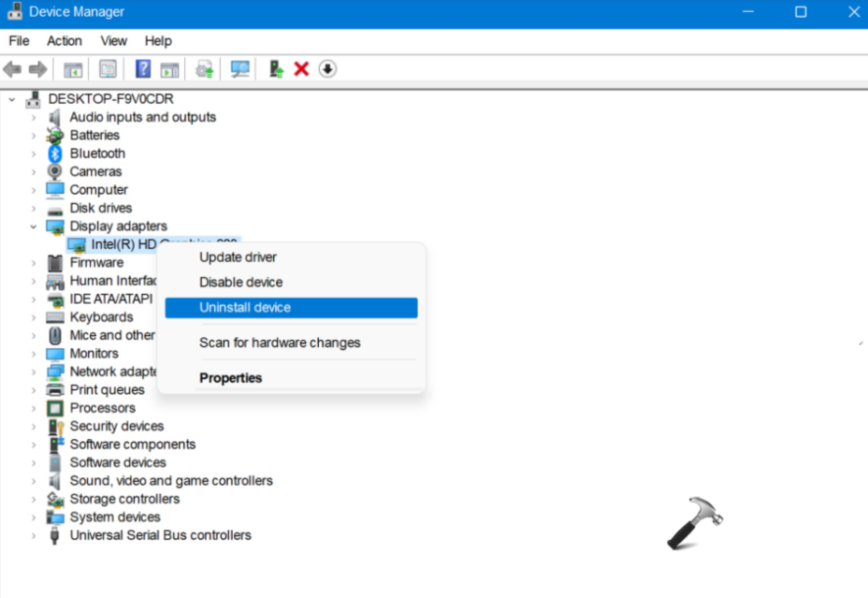Click the Audio inputs and outputs speaker icon

coord(55,117)
